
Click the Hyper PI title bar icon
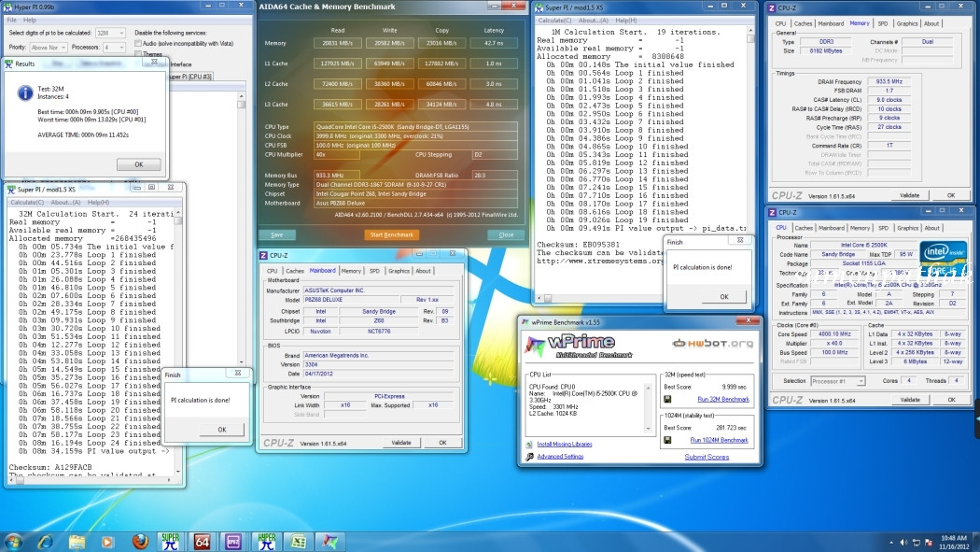coord(7,7)
